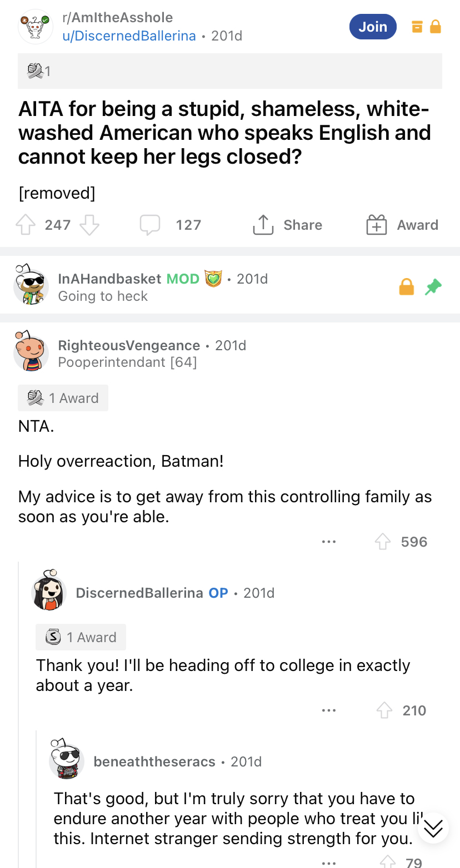Tap the Share icon on the post
Viewport: 460px width, 868px height.
tap(263, 224)
